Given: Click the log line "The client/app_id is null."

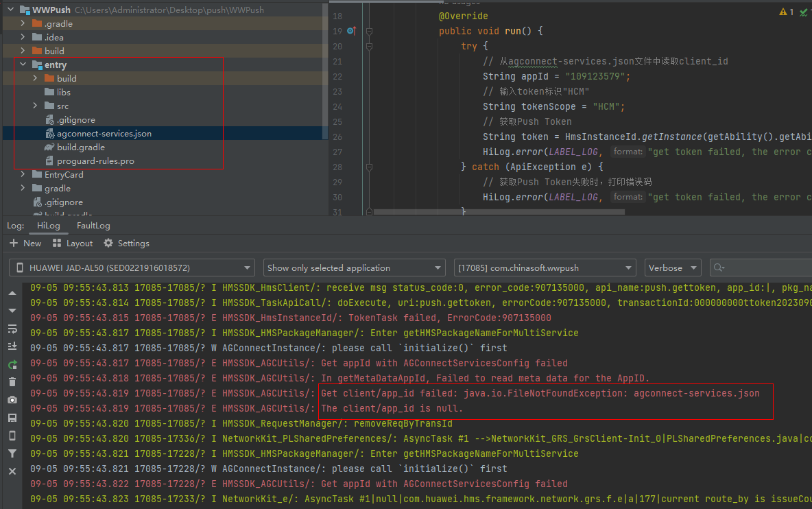Looking at the screenshot, I should point(392,409).
